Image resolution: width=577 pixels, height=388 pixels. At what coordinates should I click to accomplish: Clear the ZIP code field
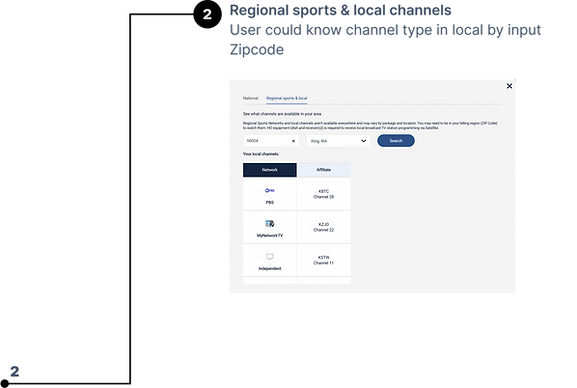(x=293, y=141)
